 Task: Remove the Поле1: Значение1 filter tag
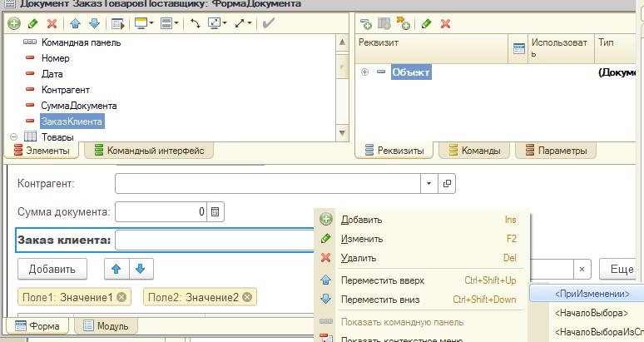coord(122,297)
